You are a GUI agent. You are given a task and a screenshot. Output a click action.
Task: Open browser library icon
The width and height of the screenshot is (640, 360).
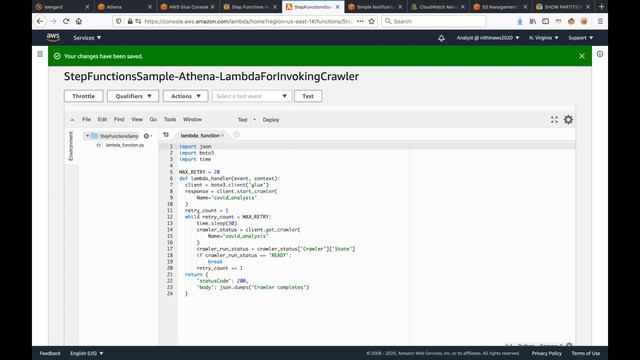(x=533, y=21)
